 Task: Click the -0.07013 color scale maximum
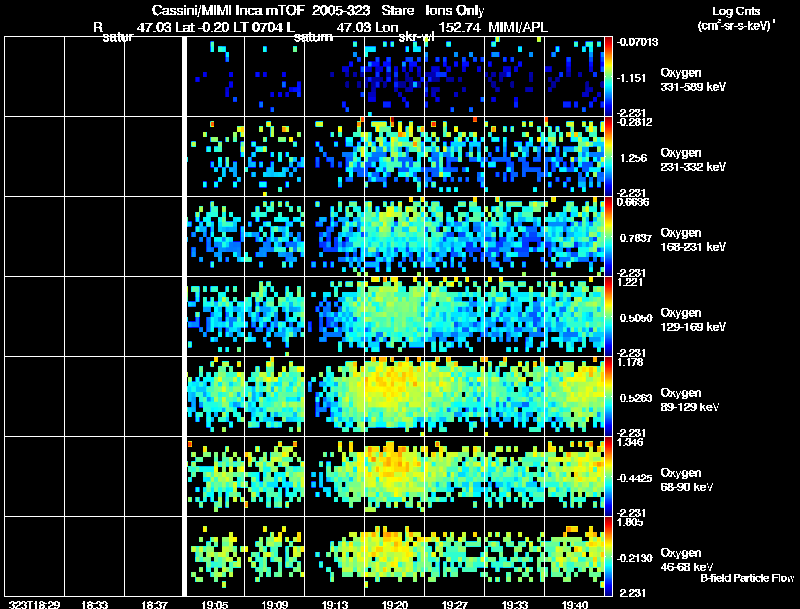click(x=637, y=42)
